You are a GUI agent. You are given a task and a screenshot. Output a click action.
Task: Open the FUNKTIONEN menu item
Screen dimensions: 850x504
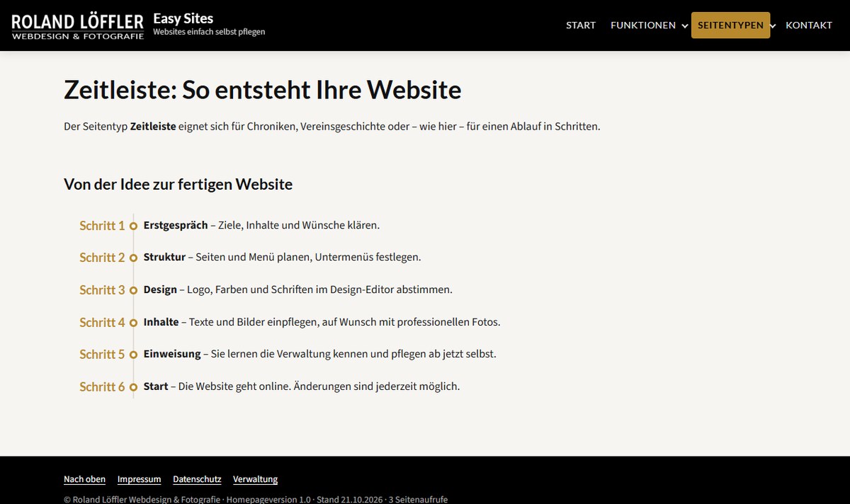(643, 25)
